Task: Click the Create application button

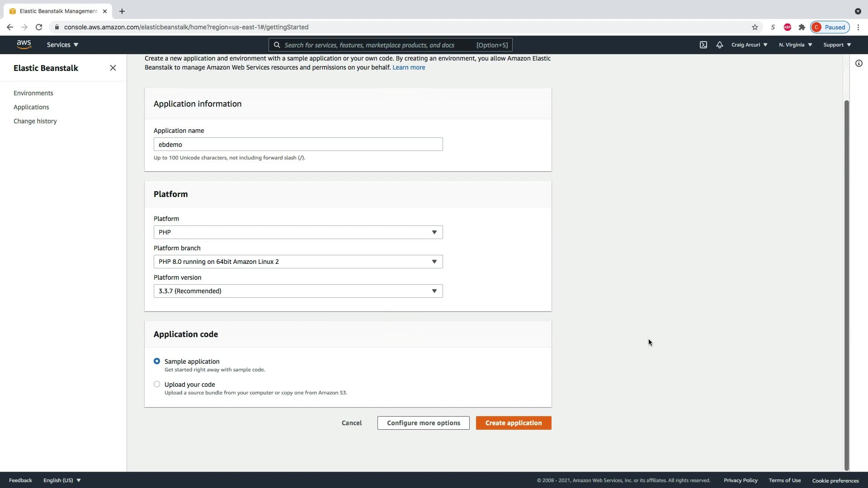Action: click(x=514, y=423)
